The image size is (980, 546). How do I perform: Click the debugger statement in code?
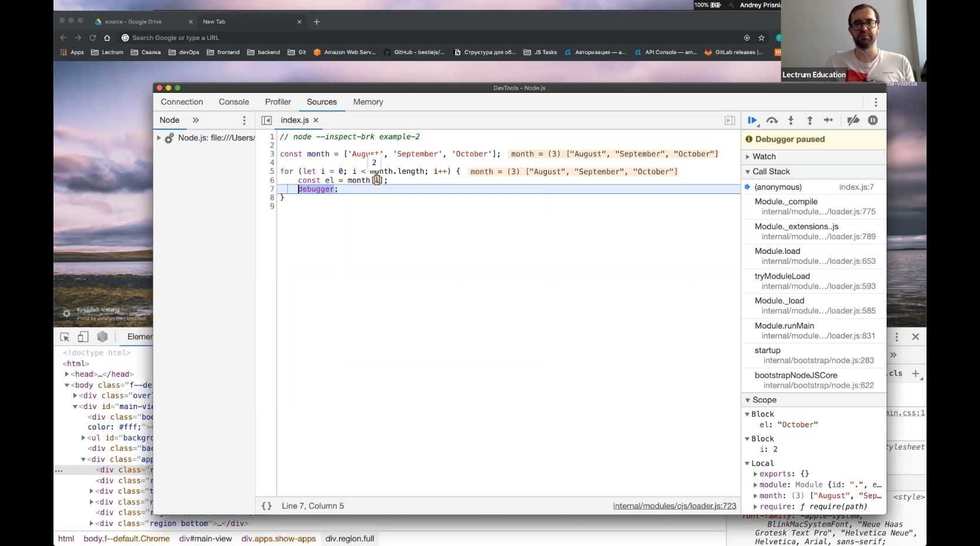coord(316,189)
